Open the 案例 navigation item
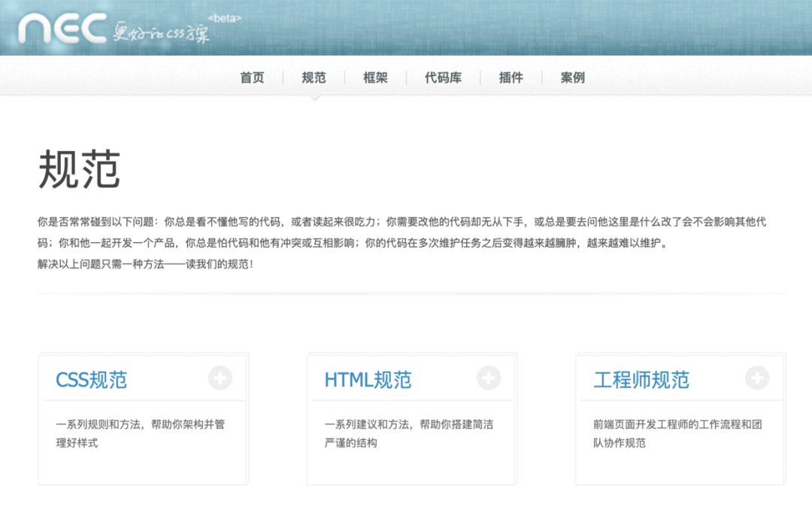 coord(573,77)
